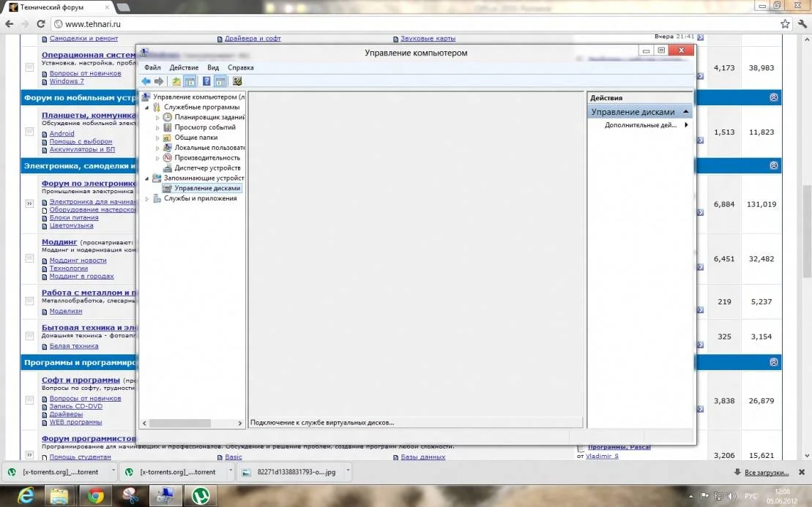Open the Дополнительные действия submenu arrow
This screenshot has width=812, height=507.
tap(686, 124)
